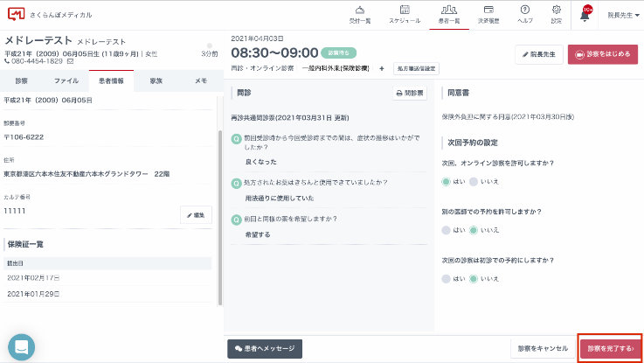Viewport: 644px width, 363px height.
Task: Open the chat support bubble icon
Action: tap(22, 347)
